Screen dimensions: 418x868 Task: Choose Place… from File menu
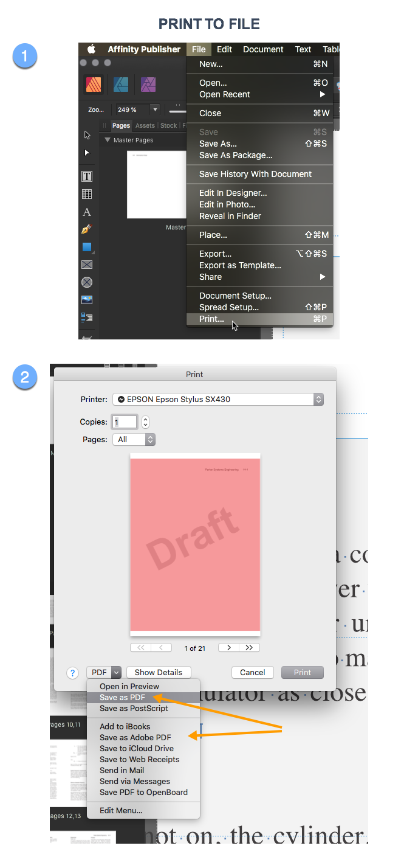coord(260,235)
